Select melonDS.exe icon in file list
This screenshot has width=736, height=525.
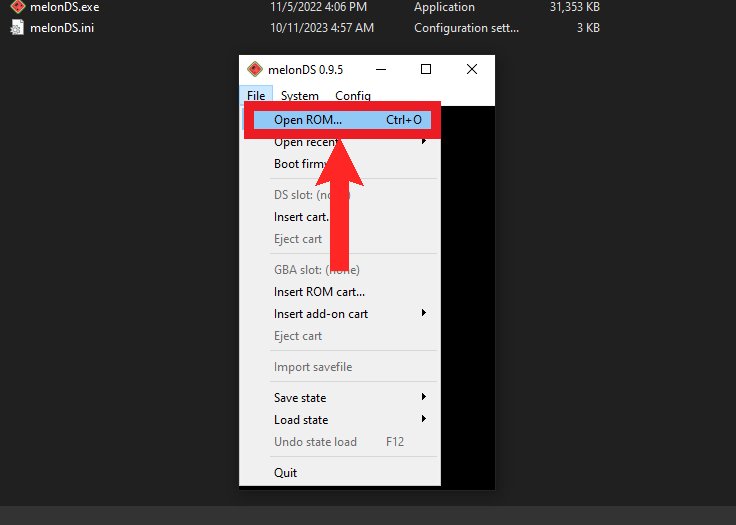(18, 7)
